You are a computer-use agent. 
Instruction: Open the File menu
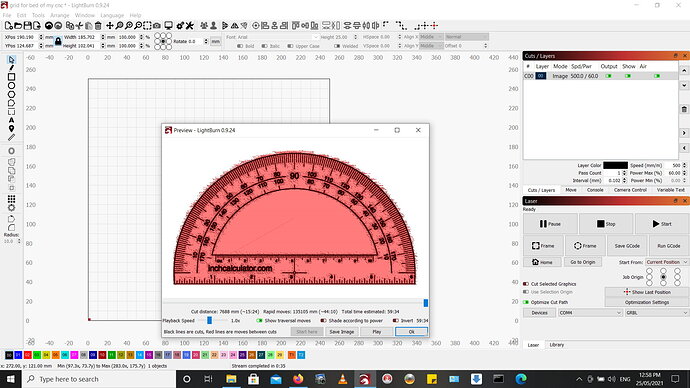[7, 15]
